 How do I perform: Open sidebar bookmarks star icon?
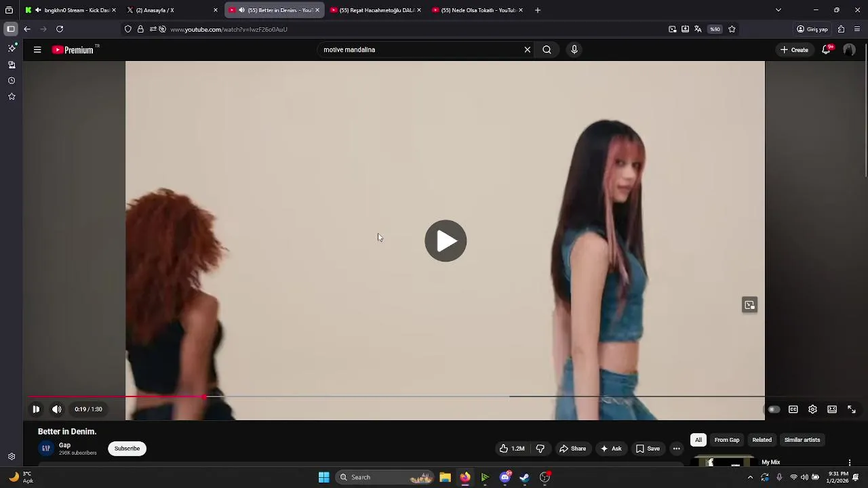tap(12, 97)
